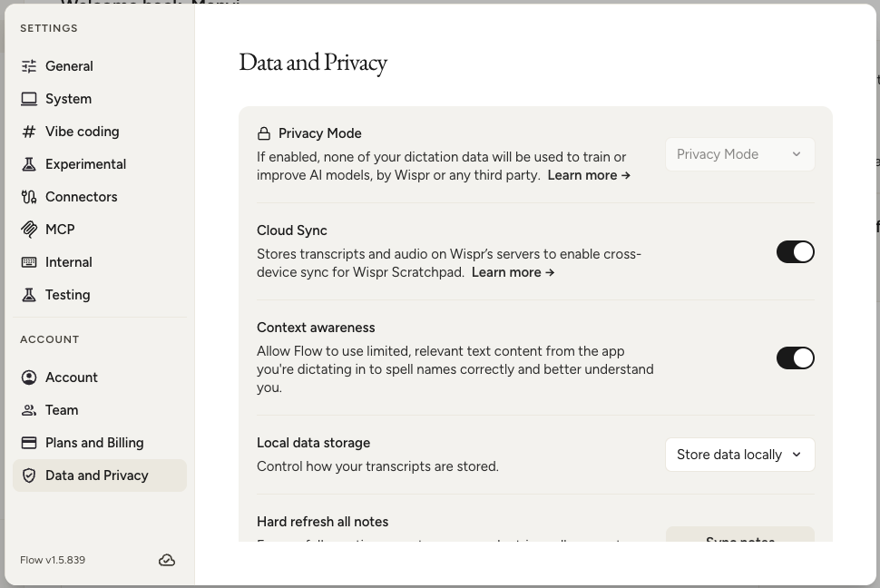Click the Testing flask icon
880x588 pixels.
(29, 295)
